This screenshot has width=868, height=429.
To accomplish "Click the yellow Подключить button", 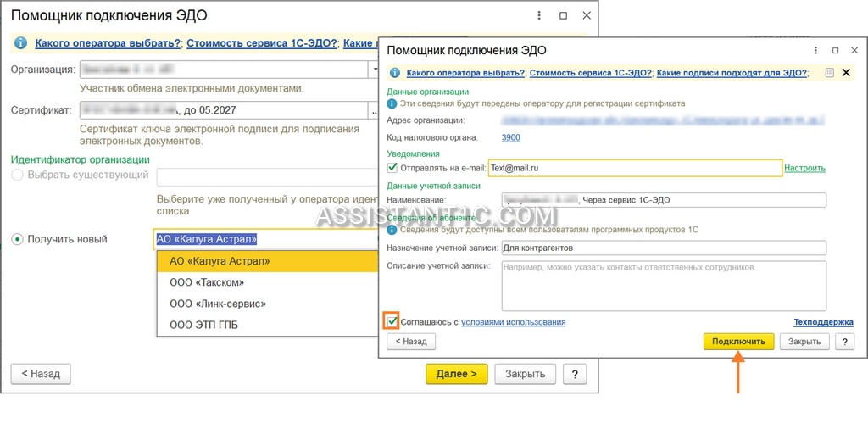I will point(738,341).
